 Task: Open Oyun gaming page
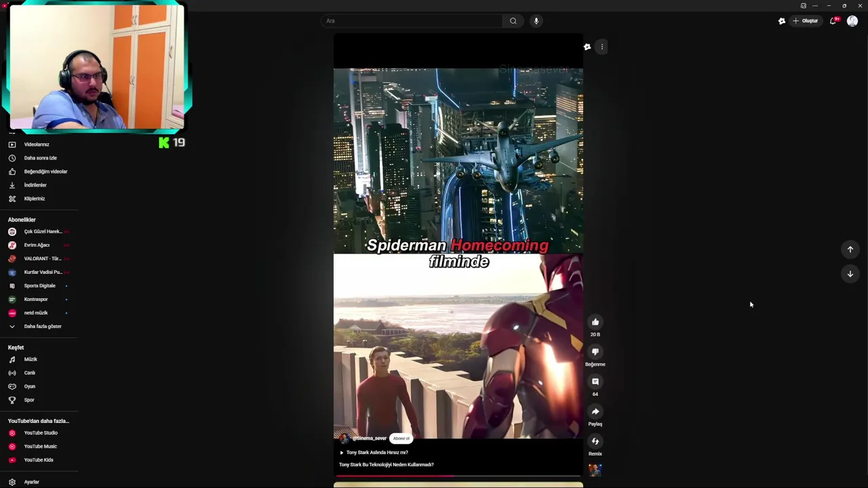[x=30, y=386]
